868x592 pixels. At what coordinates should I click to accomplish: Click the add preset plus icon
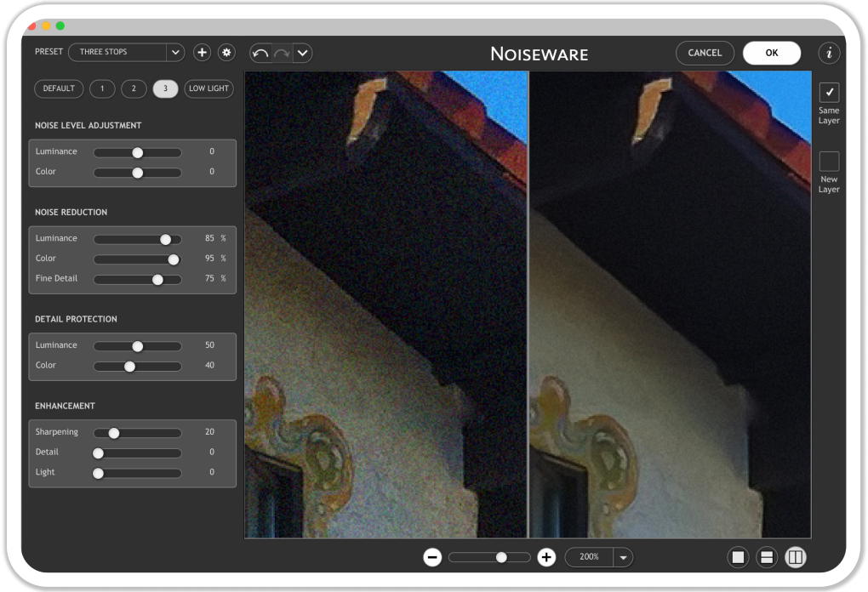click(202, 52)
